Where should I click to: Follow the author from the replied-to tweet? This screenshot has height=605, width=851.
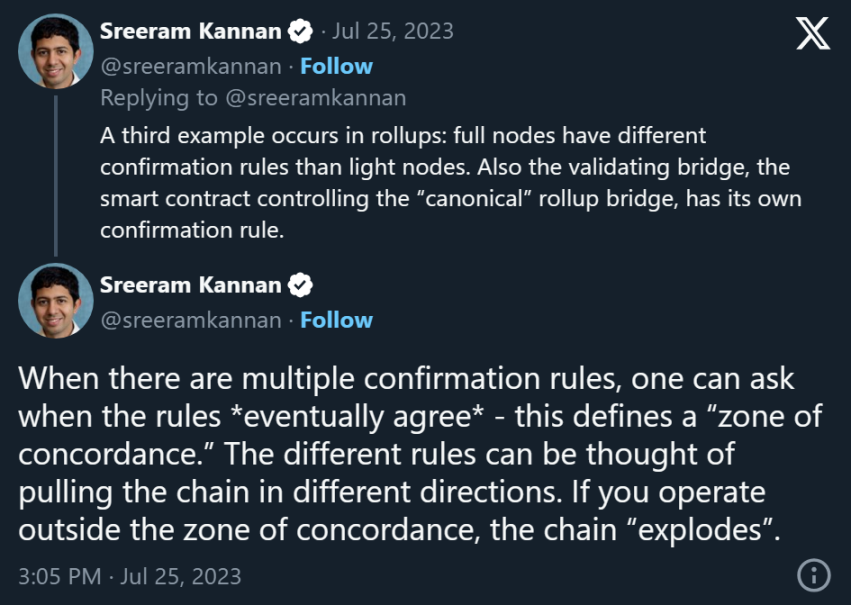click(x=336, y=66)
